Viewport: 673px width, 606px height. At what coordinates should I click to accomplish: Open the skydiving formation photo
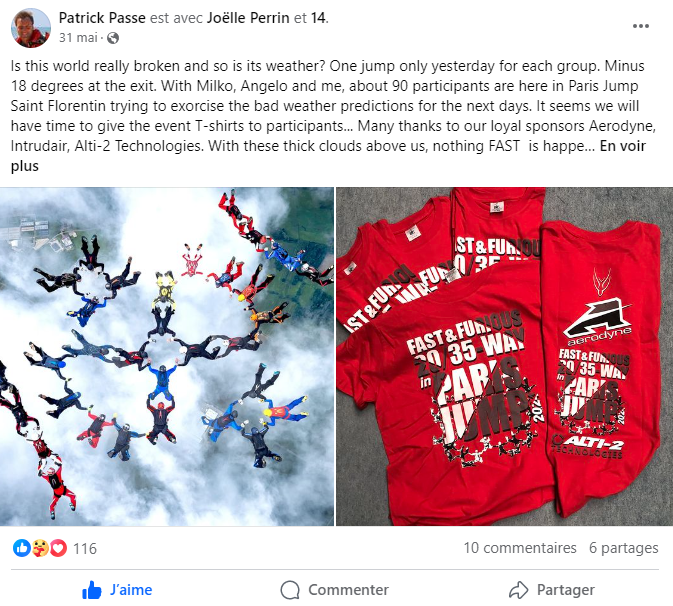pos(167,356)
